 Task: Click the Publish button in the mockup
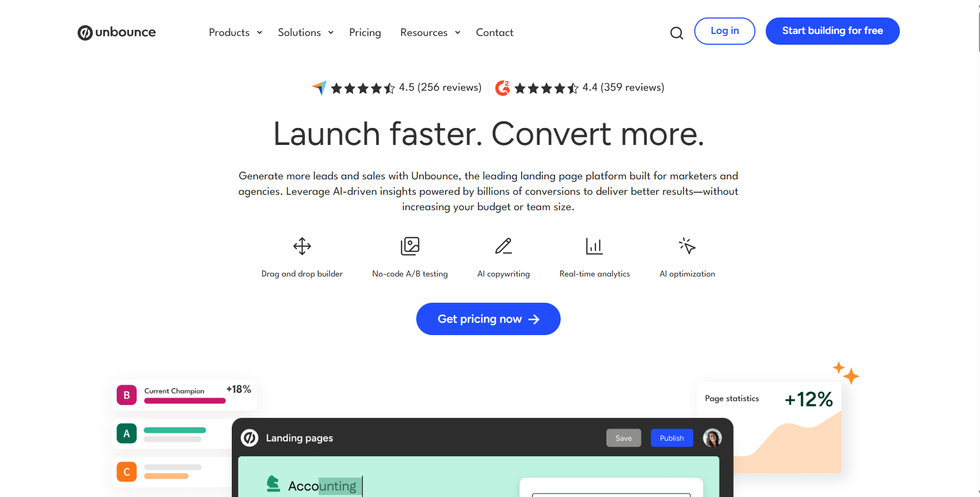coord(672,438)
